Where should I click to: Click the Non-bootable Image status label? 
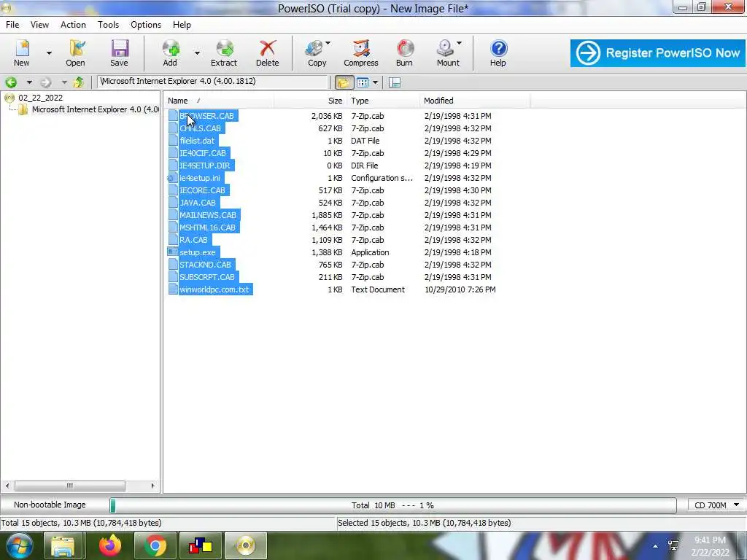tap(50, 505)
